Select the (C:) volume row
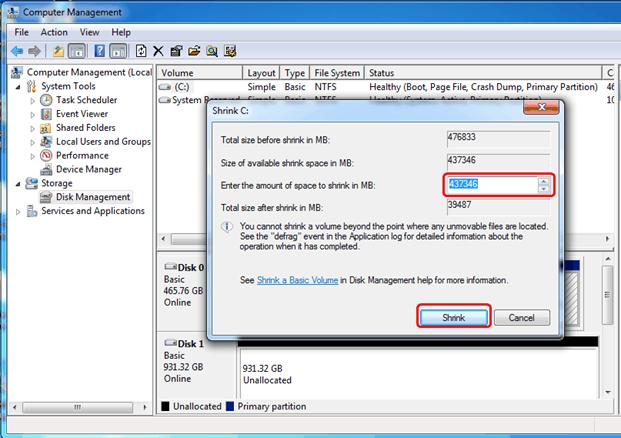This screenshot has height=438, width=621. pos(385,87)
